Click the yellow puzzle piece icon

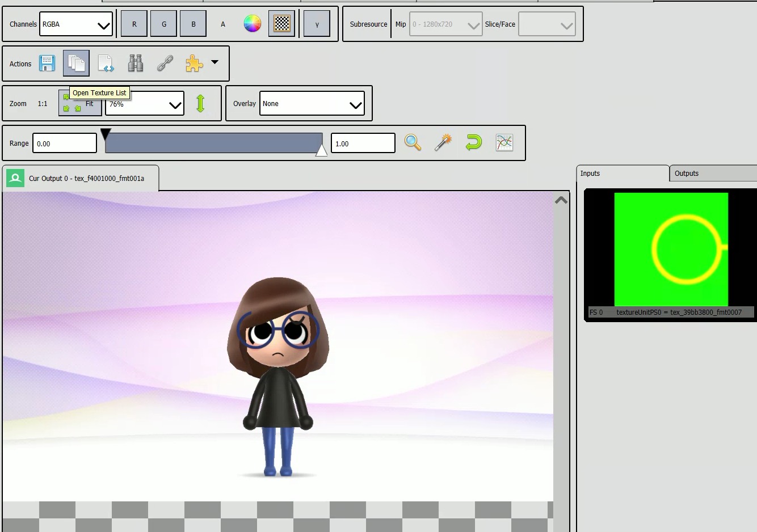(194, 64)
